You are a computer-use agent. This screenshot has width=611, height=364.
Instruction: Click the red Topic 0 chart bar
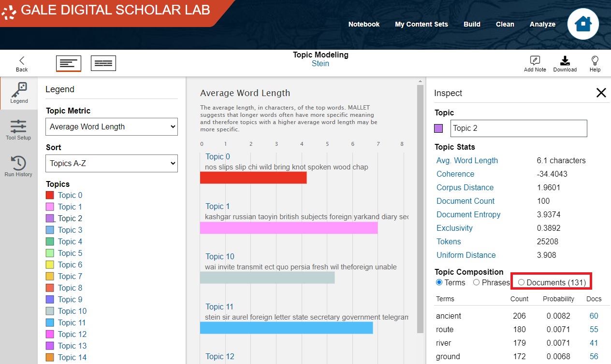(x=253, y=178)
